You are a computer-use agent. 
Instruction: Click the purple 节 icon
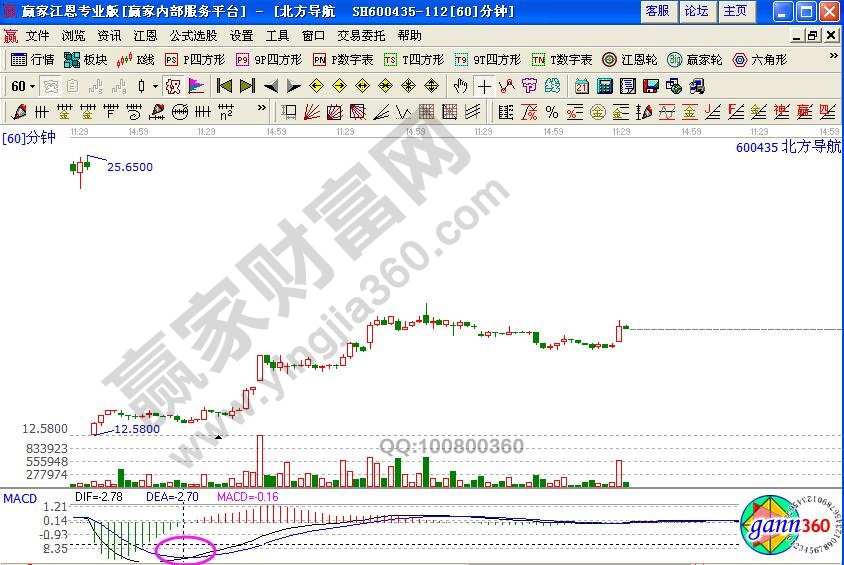point(530,86)
